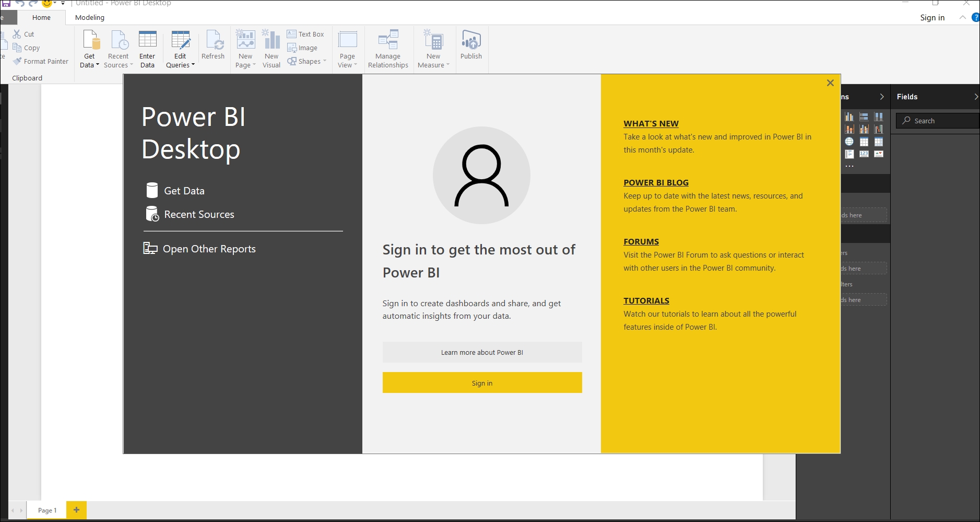
Task: Click the smiley feedback icon
Action: 46,3
